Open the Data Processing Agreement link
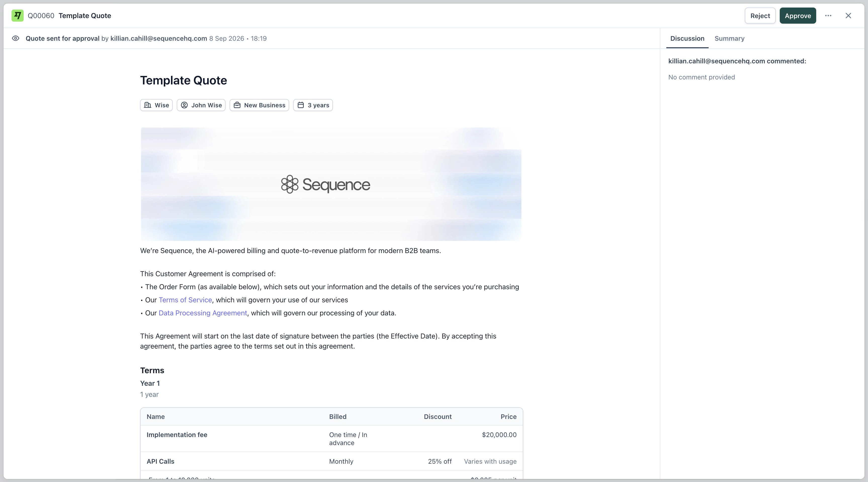Viewport: 868px width, 482px height. click(x=203, y=313)
